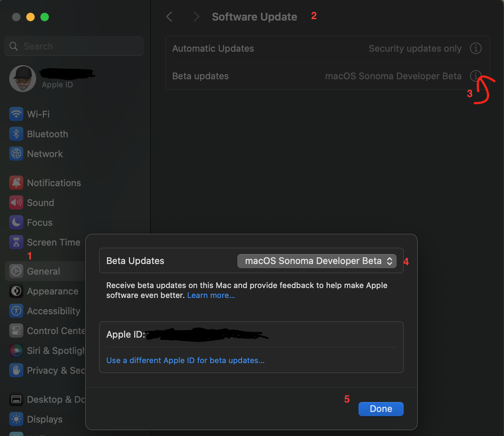Click the Automatic Updates row label
The width and height of the screenshot is (504, 436).
pyautogui.click(x=213, y=48)
